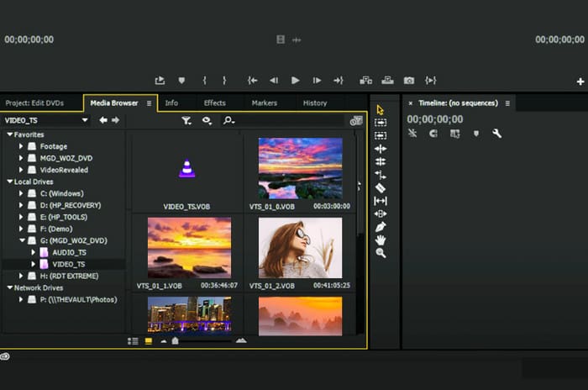This screenshot has height=390, width=588.
Task: Select the Track Select Backward tool
Action: [381, 135]
